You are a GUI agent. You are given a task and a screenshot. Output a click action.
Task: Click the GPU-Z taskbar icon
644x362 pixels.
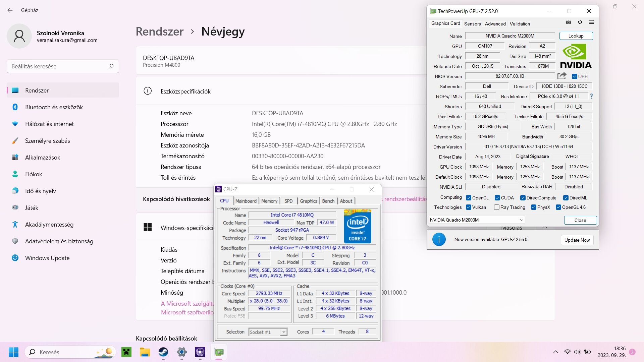pos(219,352)
